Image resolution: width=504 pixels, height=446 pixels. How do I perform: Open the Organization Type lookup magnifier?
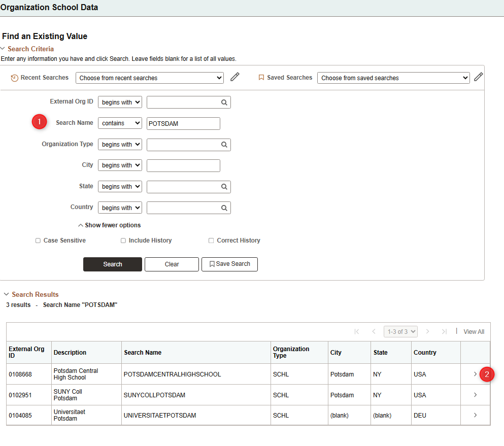224,145
